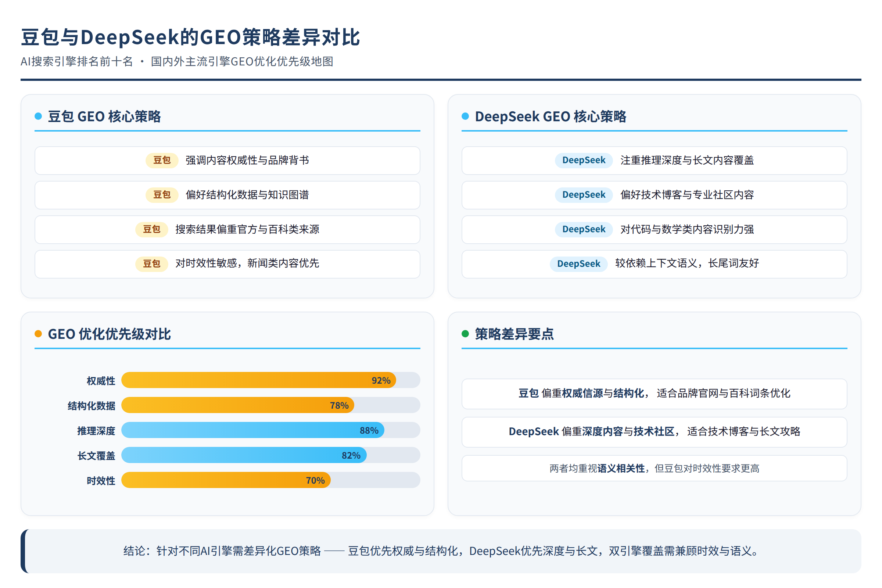Click the 推理深度 bar label
The height and width of the screenshot is (588, 882).
point(96,431)
